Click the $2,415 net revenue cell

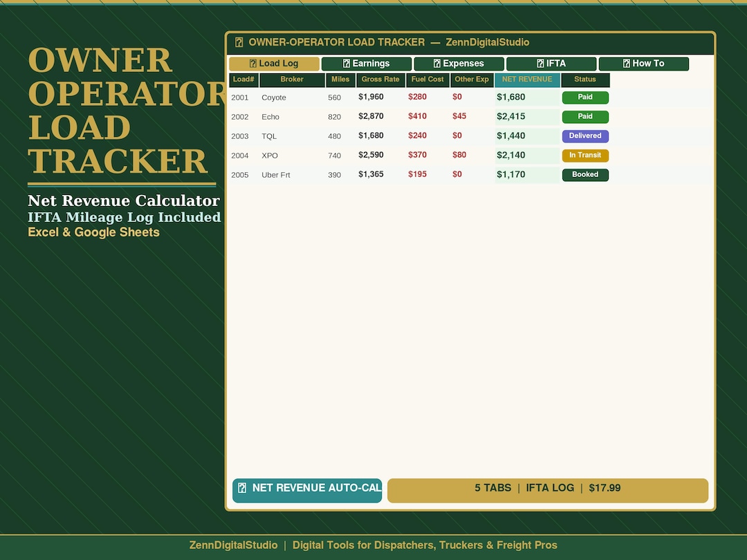point(527,117)
